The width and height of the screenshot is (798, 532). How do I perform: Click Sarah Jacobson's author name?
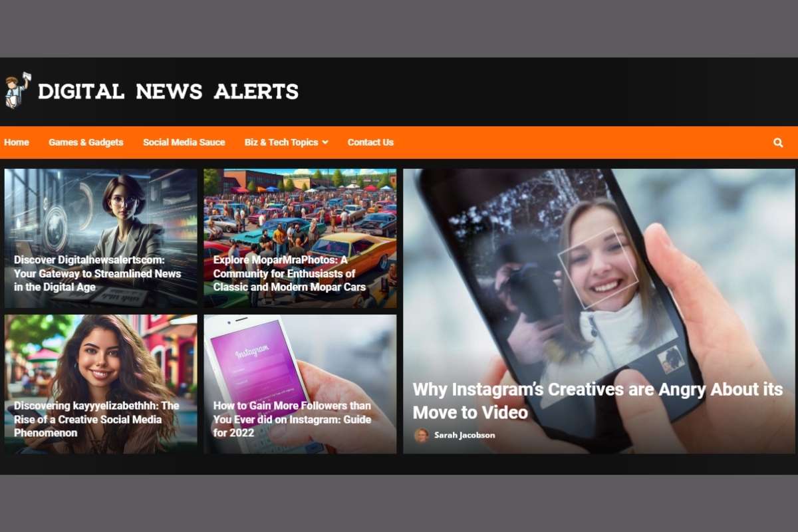click(464, 435)
